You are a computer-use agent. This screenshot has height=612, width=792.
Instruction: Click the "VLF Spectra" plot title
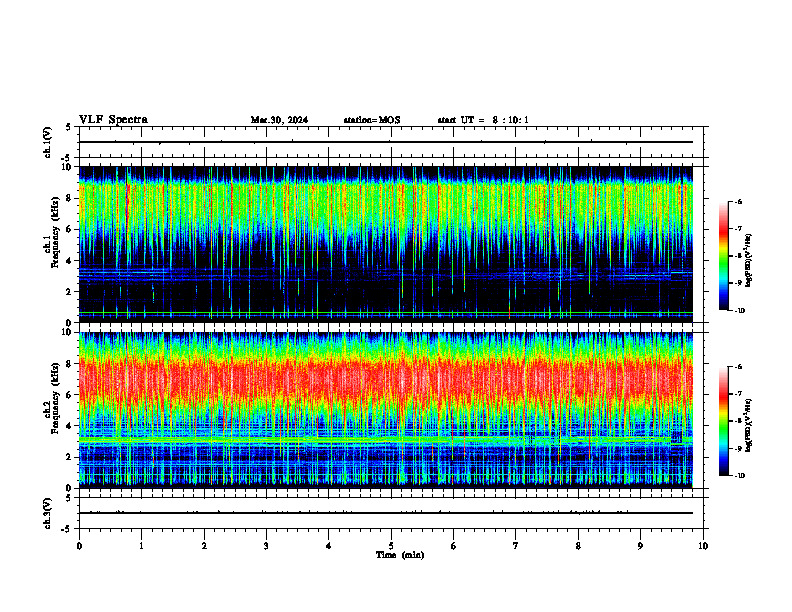[x=113, y=120]
